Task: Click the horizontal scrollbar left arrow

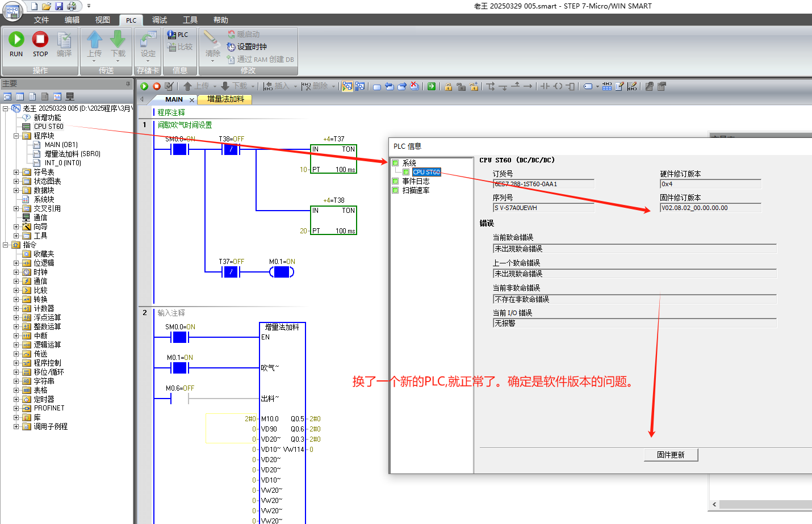Action: 714,504
